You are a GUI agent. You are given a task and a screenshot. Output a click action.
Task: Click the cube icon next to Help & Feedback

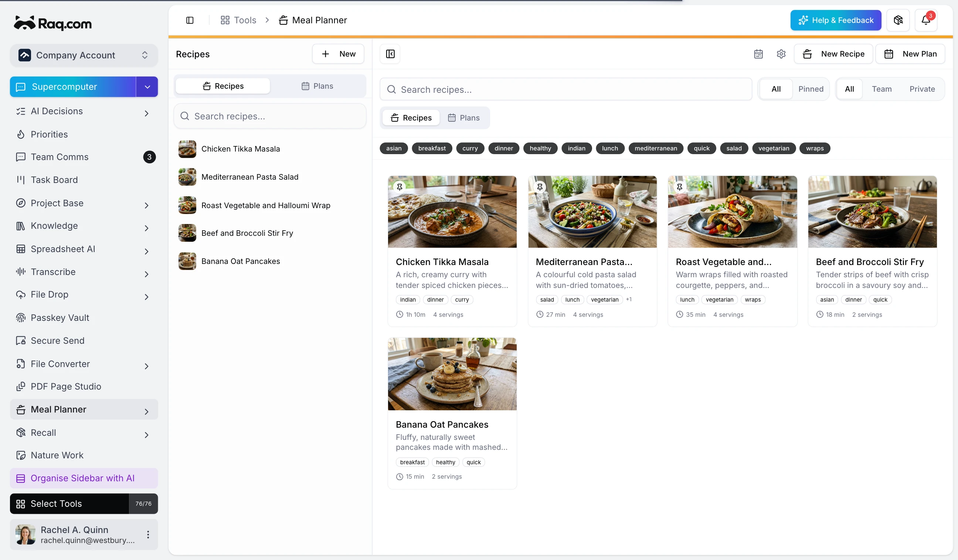pyautogui.click(x=898, y=20)
